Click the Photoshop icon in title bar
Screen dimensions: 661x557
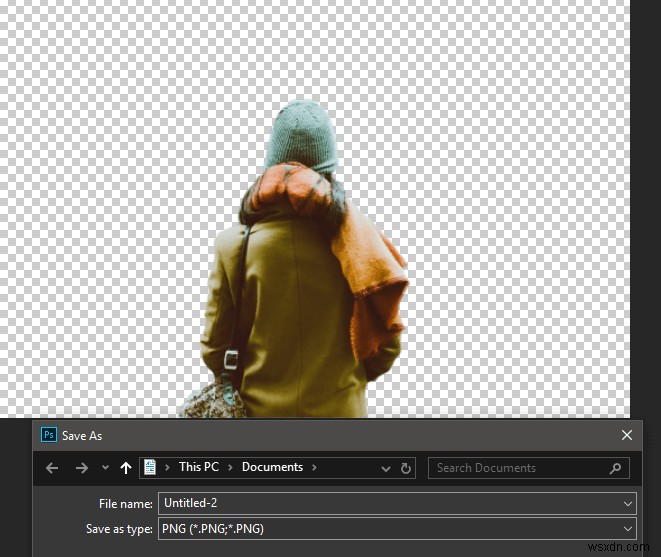click(49, 435)
